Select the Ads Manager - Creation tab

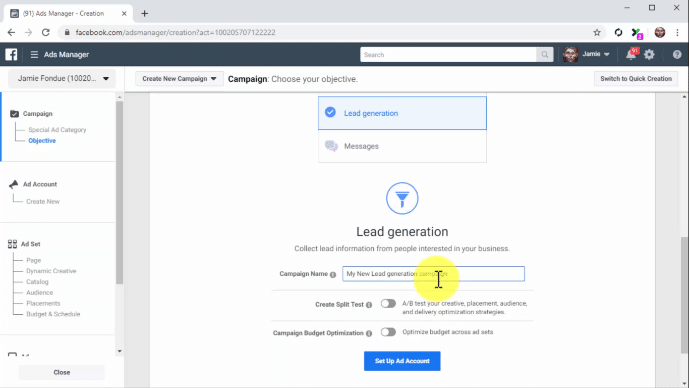coord(68,13)
